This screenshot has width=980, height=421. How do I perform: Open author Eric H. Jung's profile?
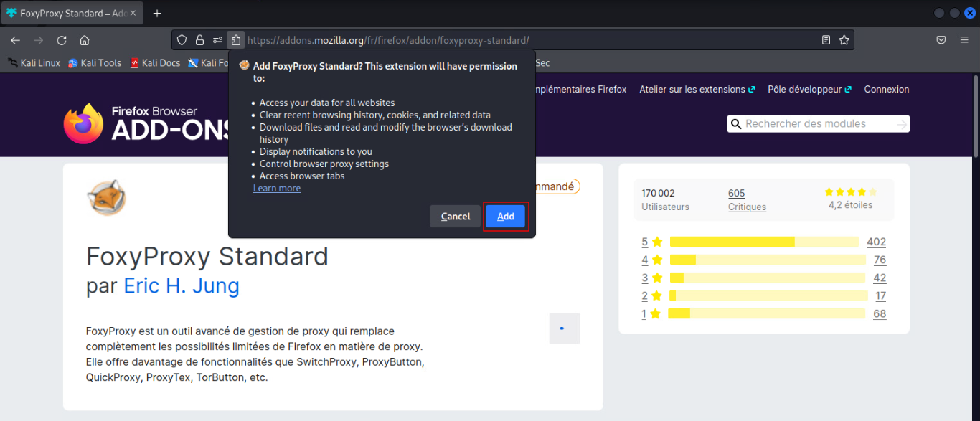tap(182, 286)
